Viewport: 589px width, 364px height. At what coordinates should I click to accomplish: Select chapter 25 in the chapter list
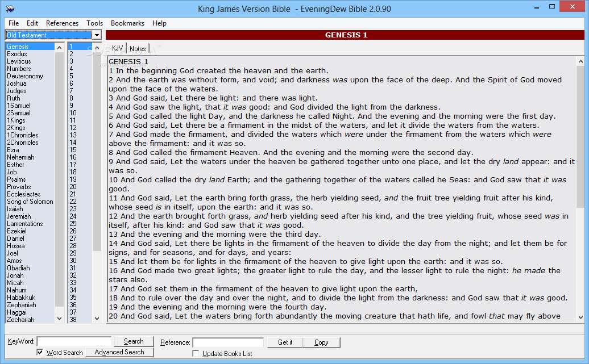pos(80,224)
